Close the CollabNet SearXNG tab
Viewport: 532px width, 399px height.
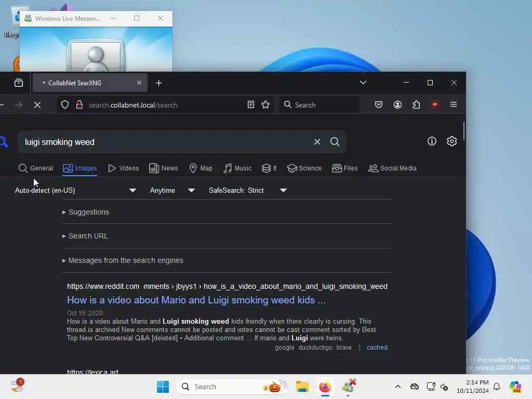point(139,83)
